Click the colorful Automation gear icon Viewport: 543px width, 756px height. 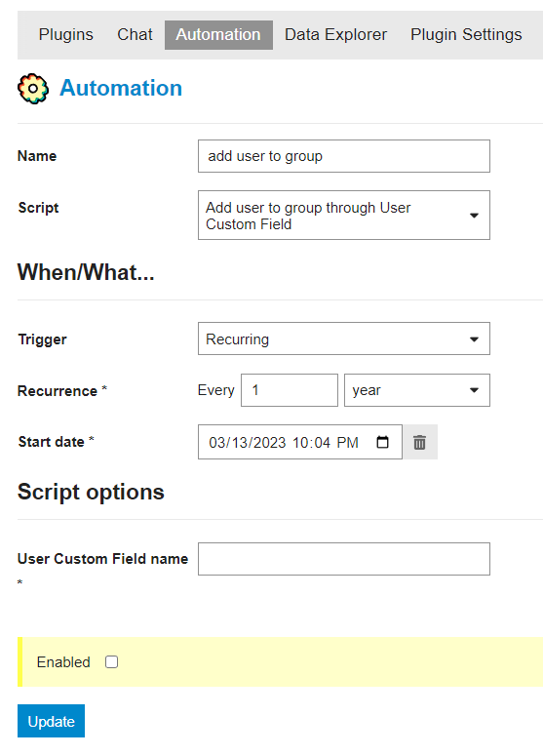coord(33,89)
